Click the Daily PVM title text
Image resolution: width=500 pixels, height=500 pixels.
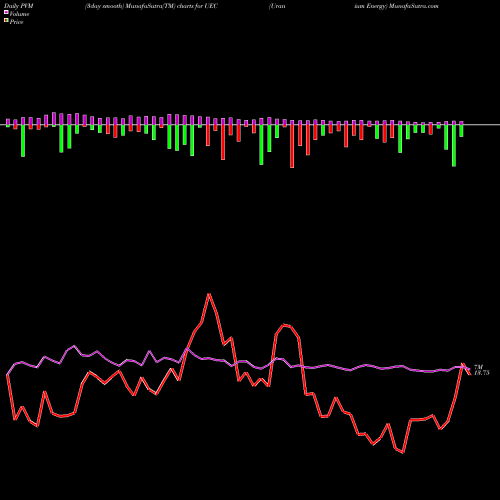pos(19,6)
